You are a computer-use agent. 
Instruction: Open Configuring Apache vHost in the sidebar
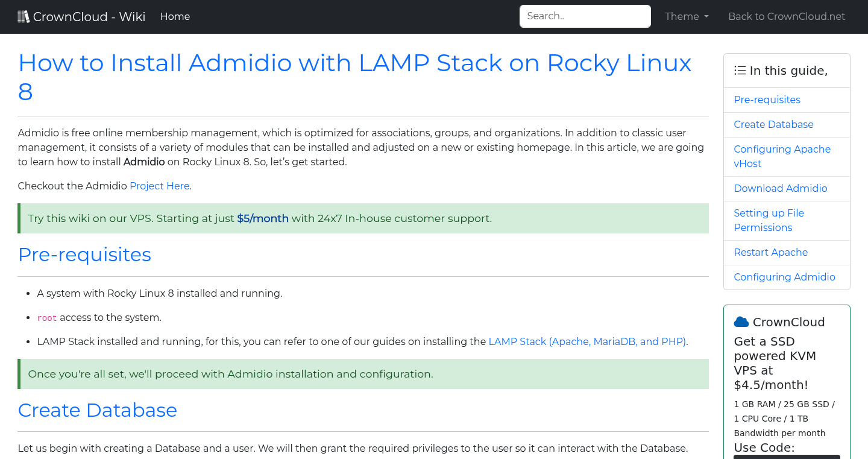(782, 156)
